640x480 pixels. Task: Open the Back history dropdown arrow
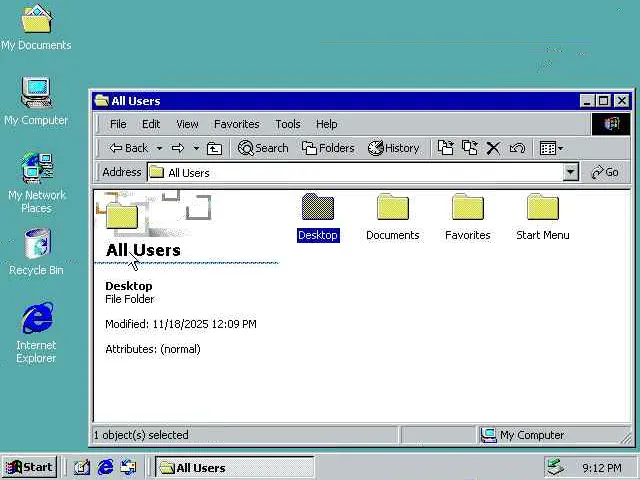[x=160, y=148]
